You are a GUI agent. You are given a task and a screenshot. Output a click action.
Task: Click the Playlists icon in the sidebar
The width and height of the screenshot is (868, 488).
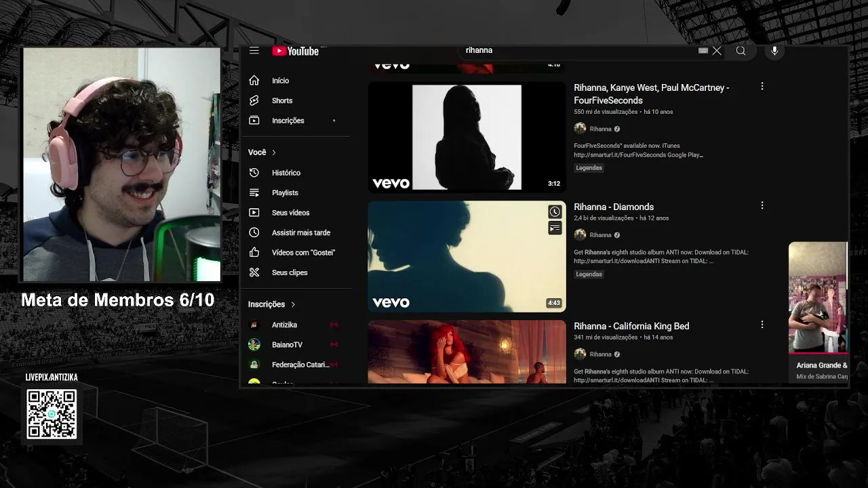[254, 192]
